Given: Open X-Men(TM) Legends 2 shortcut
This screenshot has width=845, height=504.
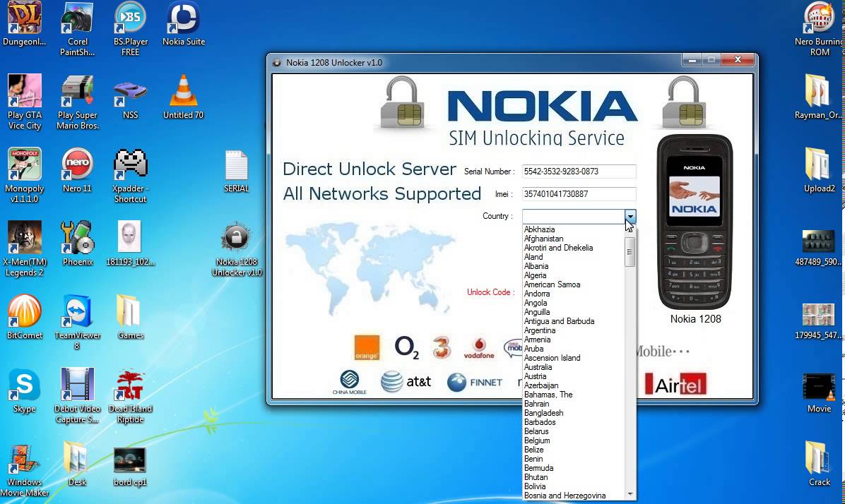Looking at the screenshot, I should pyautogui.click(x=24, y=248).
